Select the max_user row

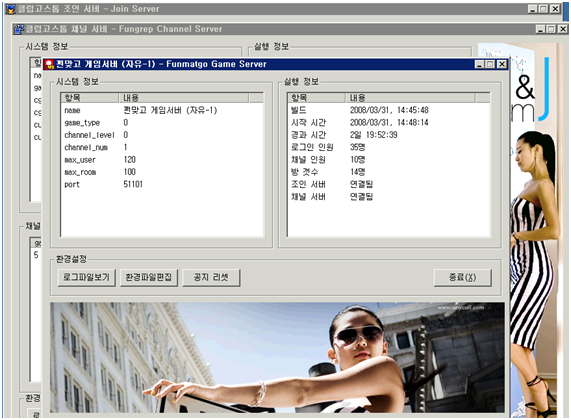[x=162, y=160]
